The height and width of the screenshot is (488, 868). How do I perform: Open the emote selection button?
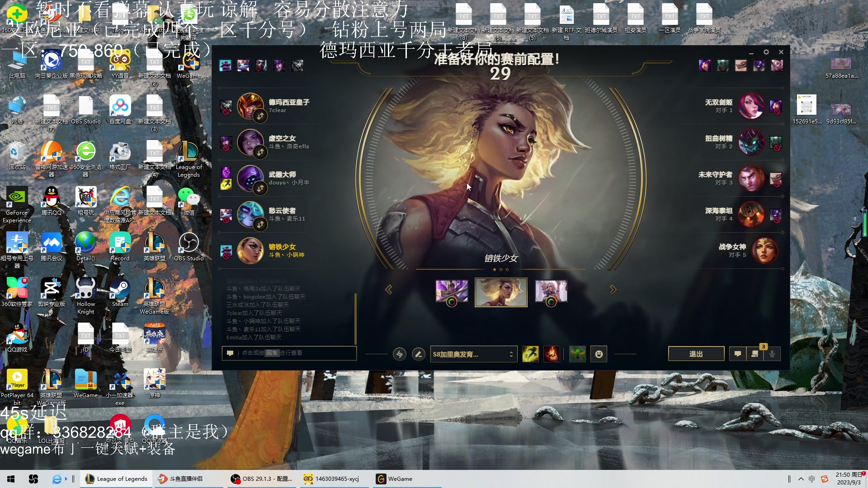(599, 354)
